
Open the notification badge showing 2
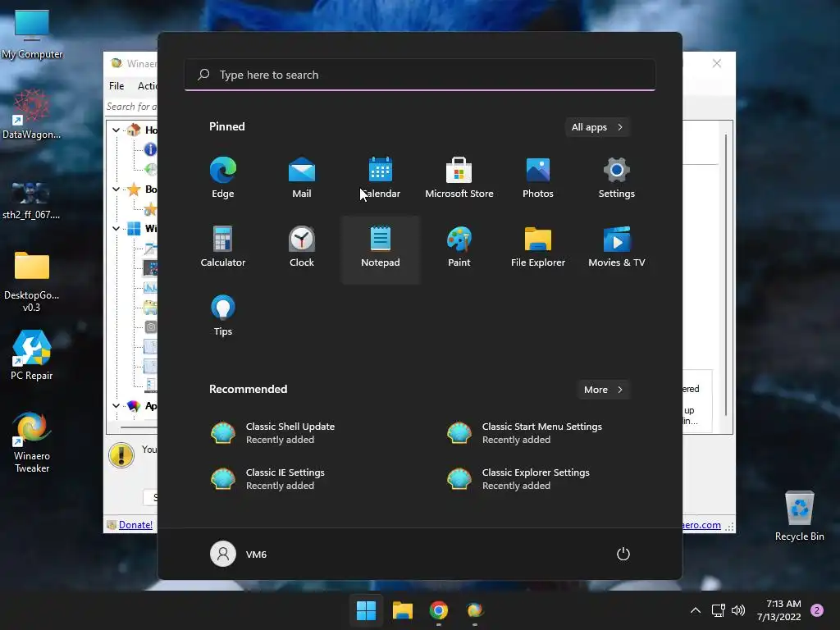[817, 610]
